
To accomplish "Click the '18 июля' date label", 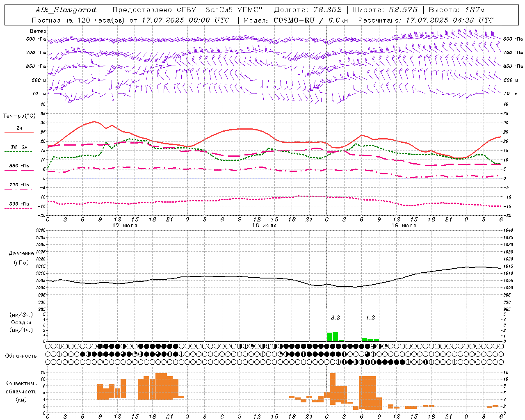I will coord(264,226).
